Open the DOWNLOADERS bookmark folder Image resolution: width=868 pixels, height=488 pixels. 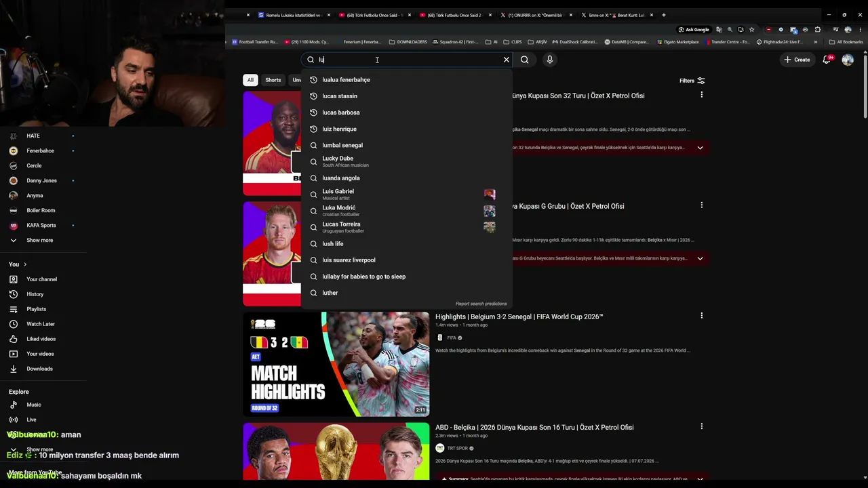[x=408, y=42]
